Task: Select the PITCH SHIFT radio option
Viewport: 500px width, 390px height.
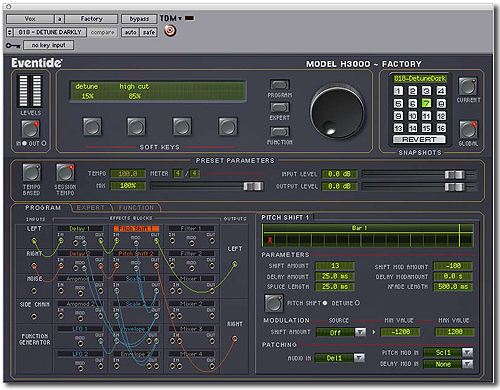Action: pos(325,303)
